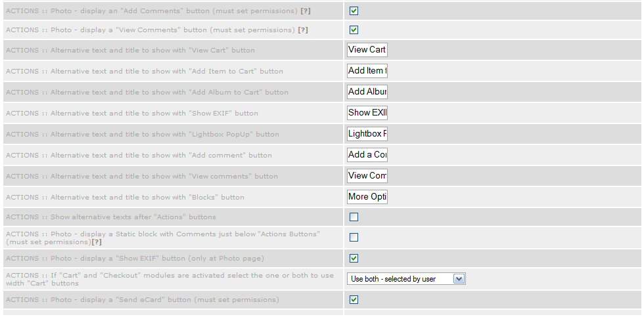
Task: Click the "More Options" Blocks text field
Action: pyautogui.click(x=367, y=197)
